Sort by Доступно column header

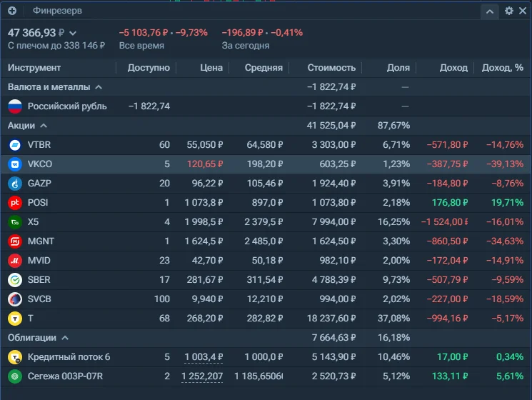click(x=149, y=68)
